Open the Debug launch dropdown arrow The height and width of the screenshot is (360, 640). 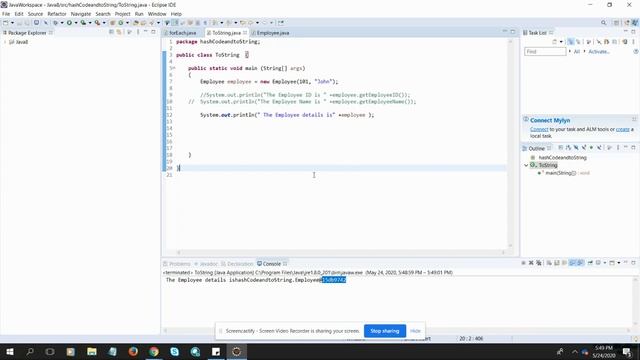pos(62,23)
